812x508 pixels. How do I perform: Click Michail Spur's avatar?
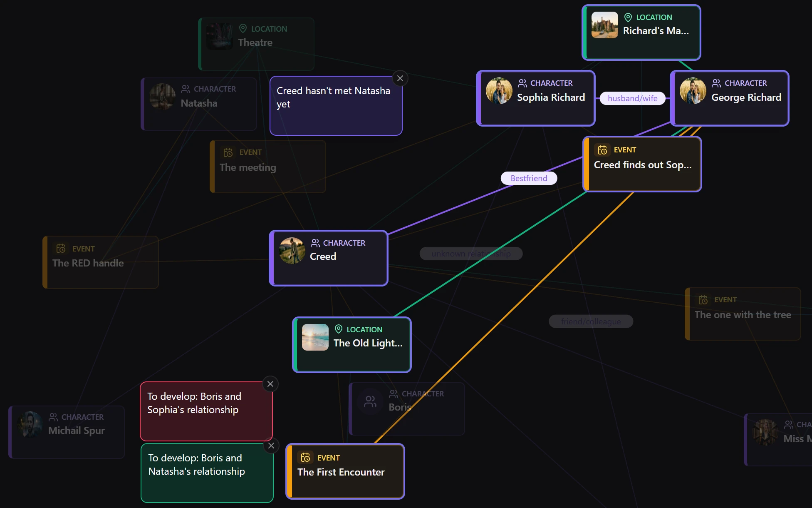click(x=30, y=425)
